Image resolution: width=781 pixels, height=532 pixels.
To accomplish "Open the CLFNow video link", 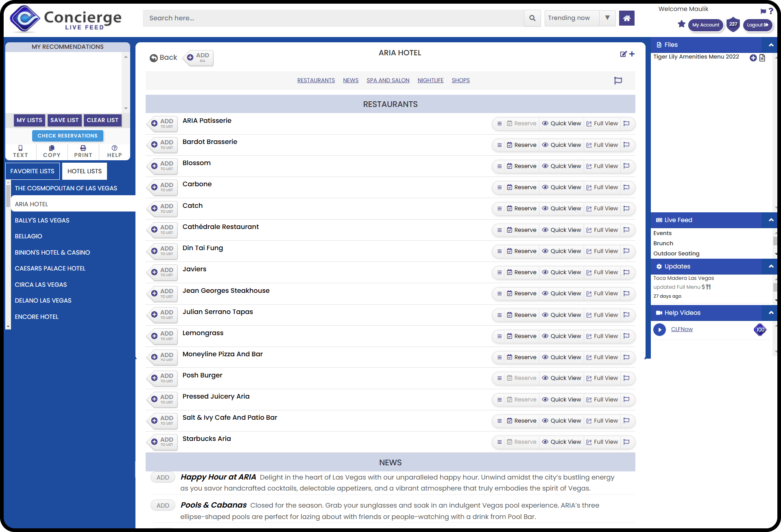I will [682, 329].
